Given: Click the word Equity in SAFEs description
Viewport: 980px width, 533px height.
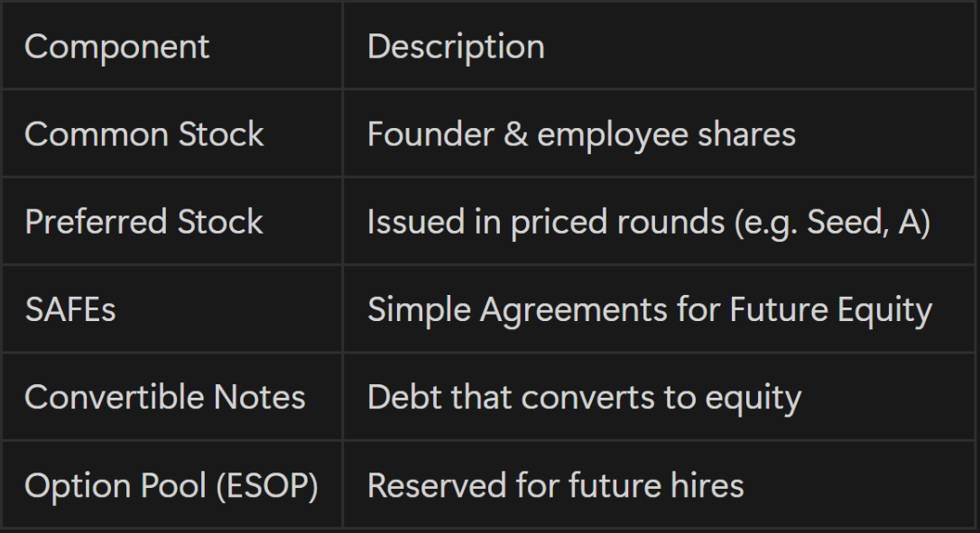Looking at the screenshot, I should (x=884, y=311).
